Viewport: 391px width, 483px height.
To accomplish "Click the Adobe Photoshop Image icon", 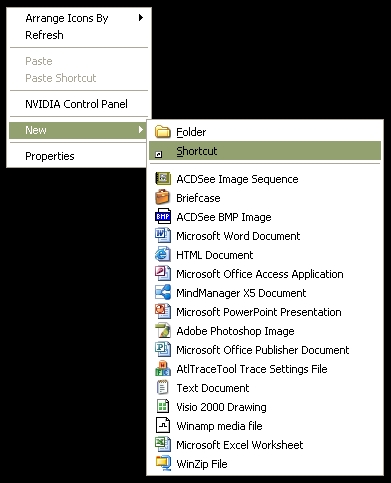I will [x=163, y=331].
